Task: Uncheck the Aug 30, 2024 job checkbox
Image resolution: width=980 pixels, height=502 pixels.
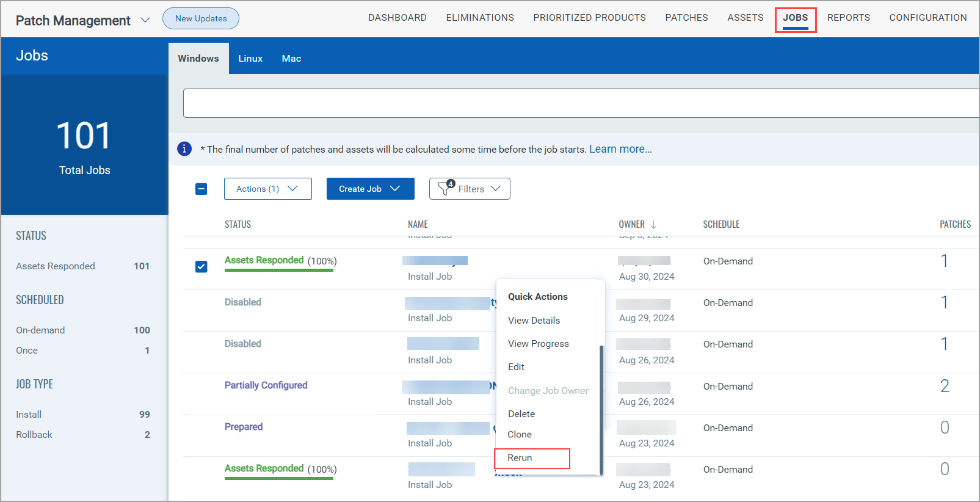Action: [201, 267]
